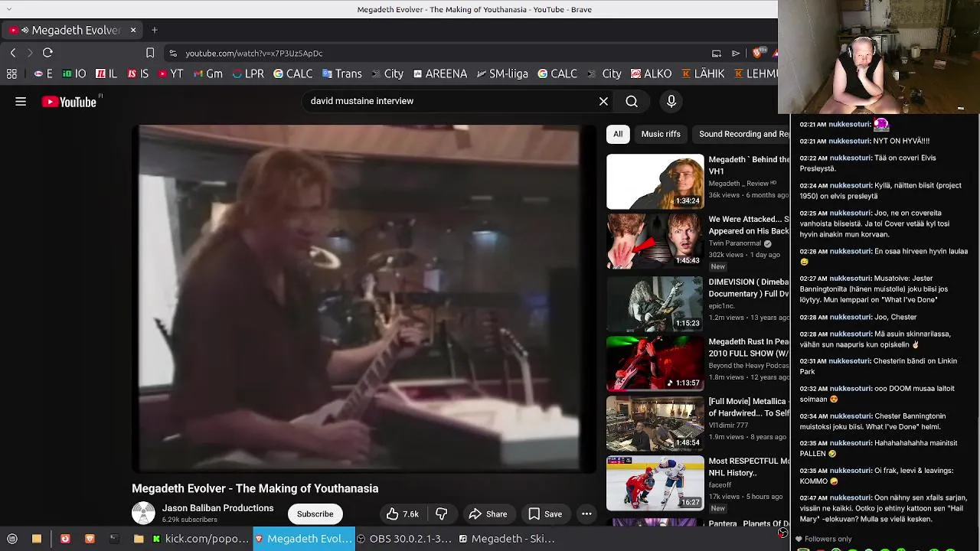
Task: Open the SM-liiga bookmark
Action: pyautogui.click(x=502, y=74)
